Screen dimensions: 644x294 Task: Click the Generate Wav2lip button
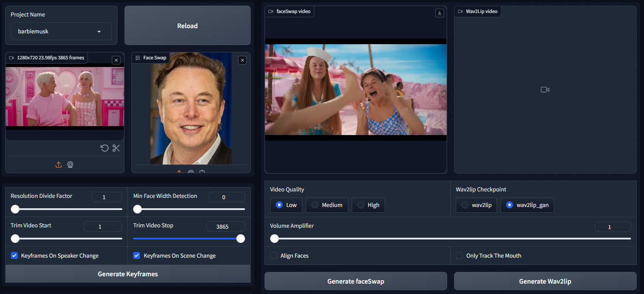coord(545,281)
